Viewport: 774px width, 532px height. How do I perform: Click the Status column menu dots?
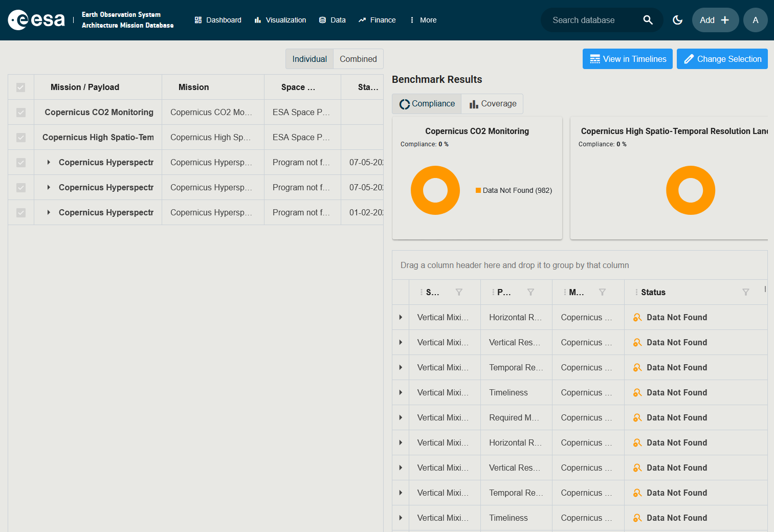[x=636, y=292]
